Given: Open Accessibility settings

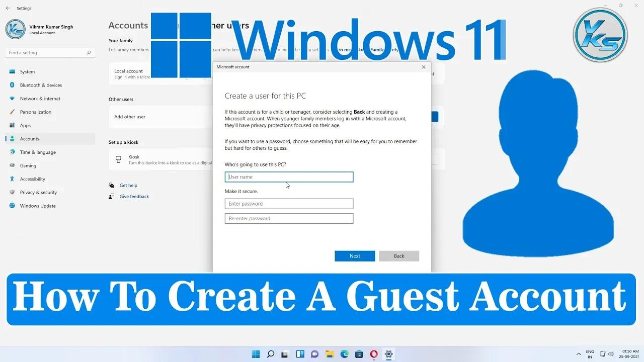Looking at the screenshot, I should [x=32, y=179].
